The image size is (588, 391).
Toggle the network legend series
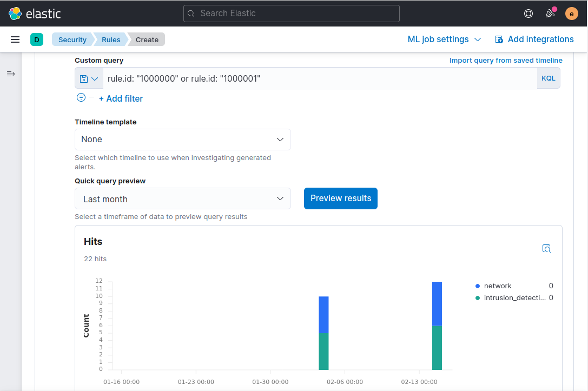pyautogui.click(x=497, y=286)
